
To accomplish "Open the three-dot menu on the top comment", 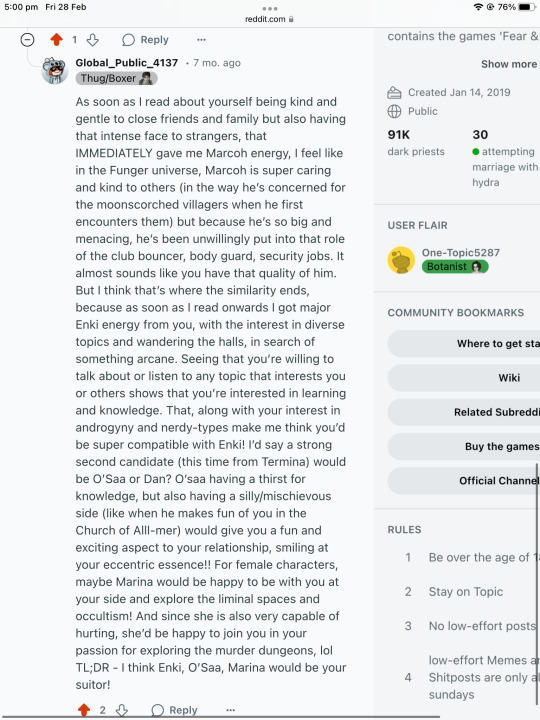I will 201,40.
